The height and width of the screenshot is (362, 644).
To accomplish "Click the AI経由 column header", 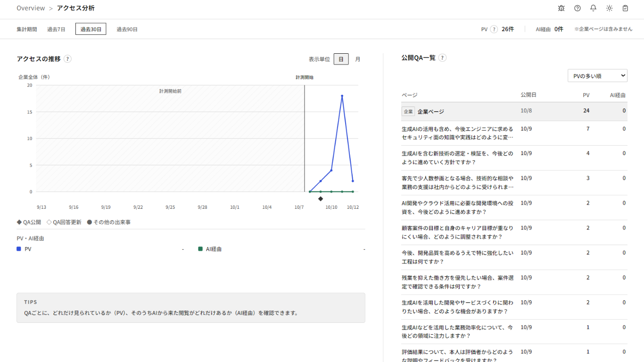I will pyautogui.click(x=618, y=95).
